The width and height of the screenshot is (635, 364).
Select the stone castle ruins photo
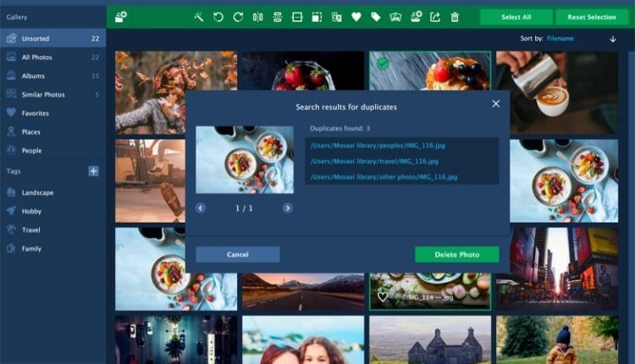pyautogui.click(x=430, y=339)
